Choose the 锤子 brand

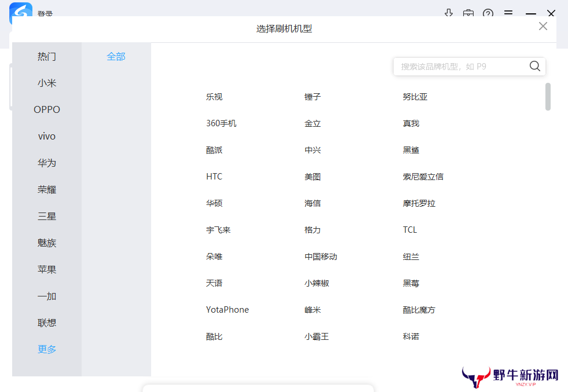312,97
